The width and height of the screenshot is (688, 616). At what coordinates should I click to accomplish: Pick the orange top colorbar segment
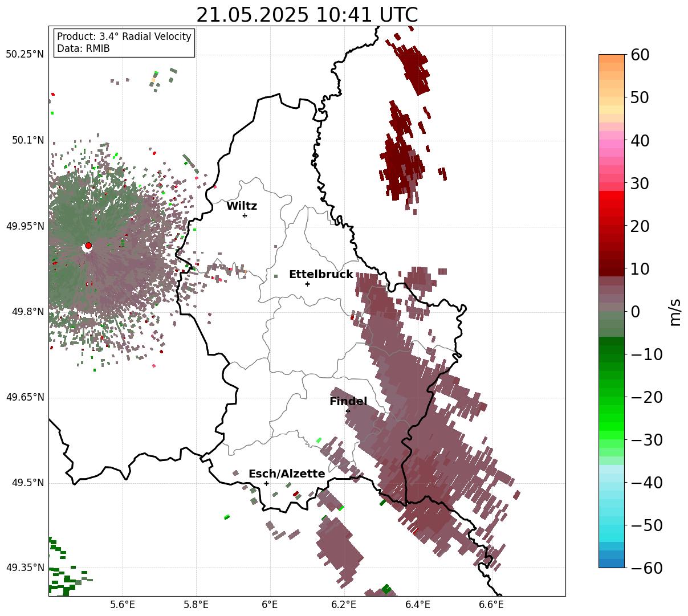pos(612,59)
